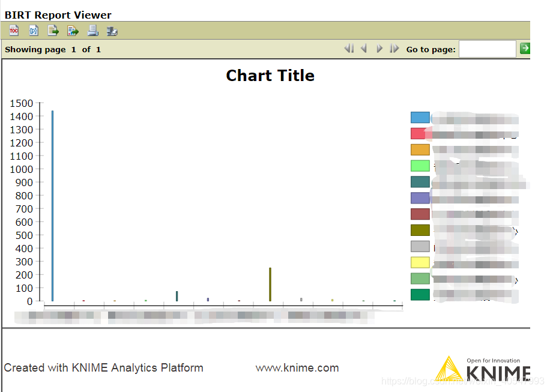This screenshot has width=550, height=392.
Task: Click the olive bar in chart
Action: (270, 285)
